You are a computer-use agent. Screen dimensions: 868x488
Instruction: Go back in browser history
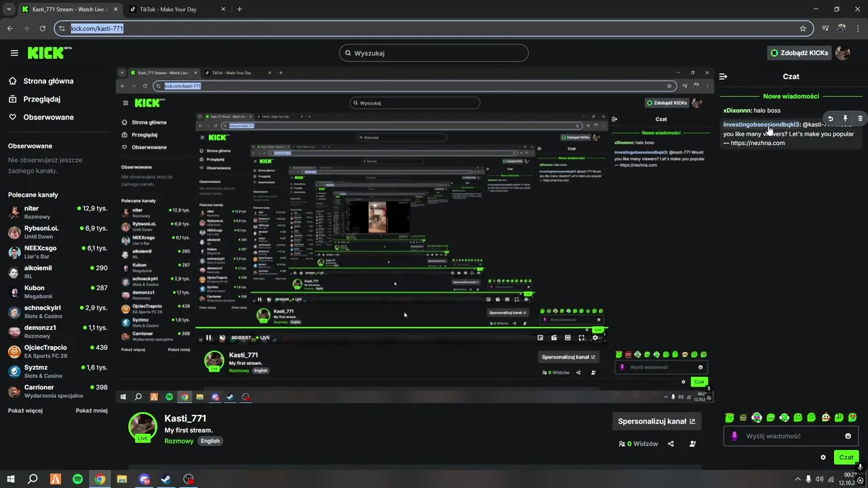point(10,28)
